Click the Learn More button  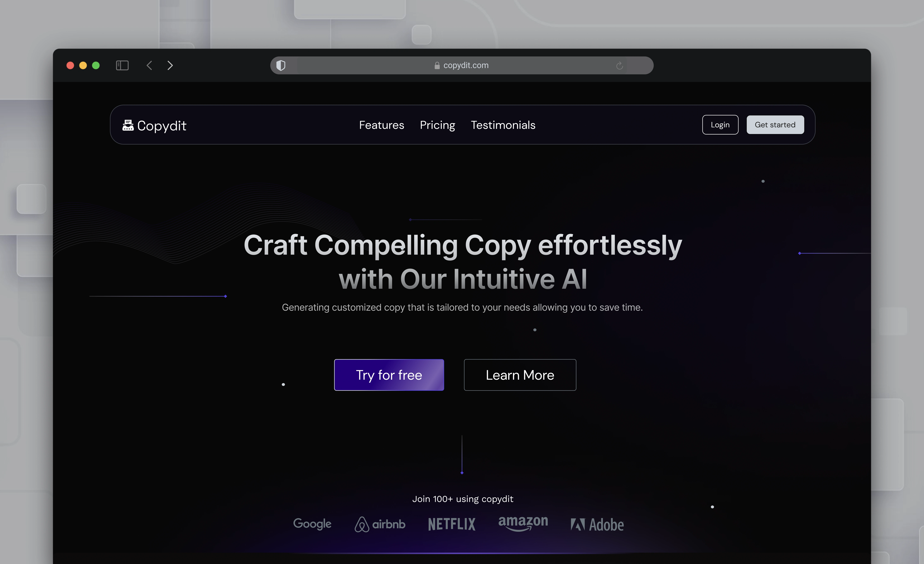520,375
